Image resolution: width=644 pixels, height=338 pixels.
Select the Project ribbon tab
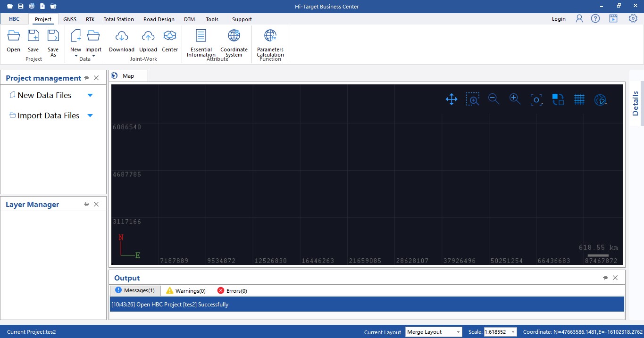click(43, 19)
